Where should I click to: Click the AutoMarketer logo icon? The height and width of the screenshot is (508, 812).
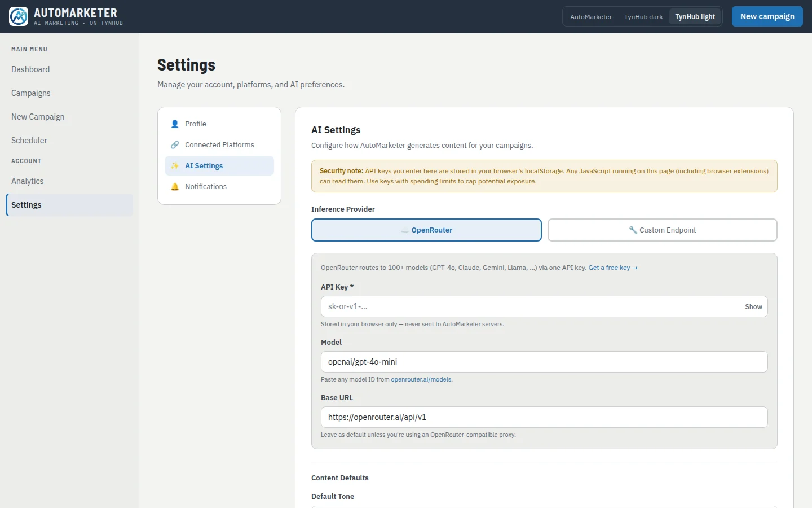point(19,16)
